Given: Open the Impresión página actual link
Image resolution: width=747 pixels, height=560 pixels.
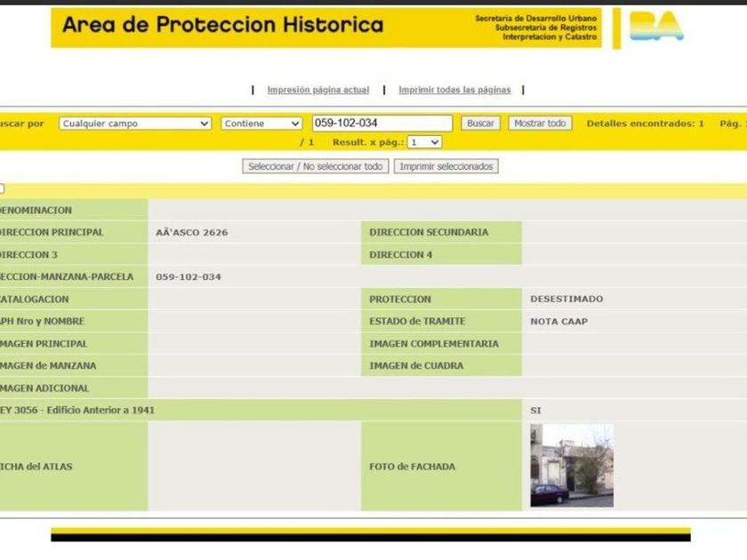Looking at the screenshot, I should tap(317, 90).
